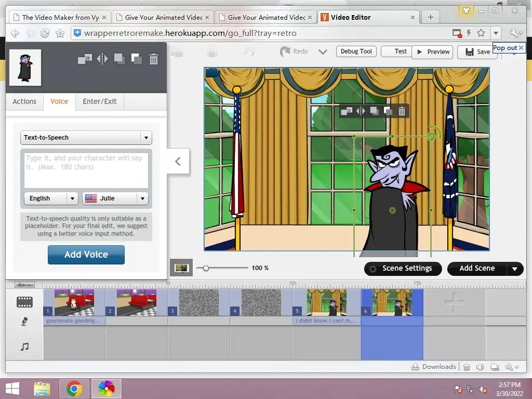532x399 pixels.
Task: Click the Debug Tool button
Action: coord(356,51)
